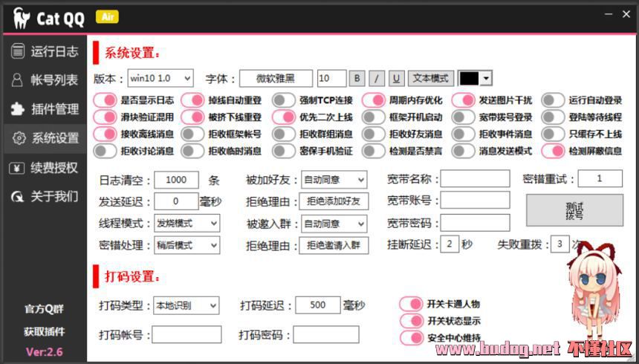Open the 运行日志 log icon
Viewport: 639px width, 364px height.
click(18, 51)
